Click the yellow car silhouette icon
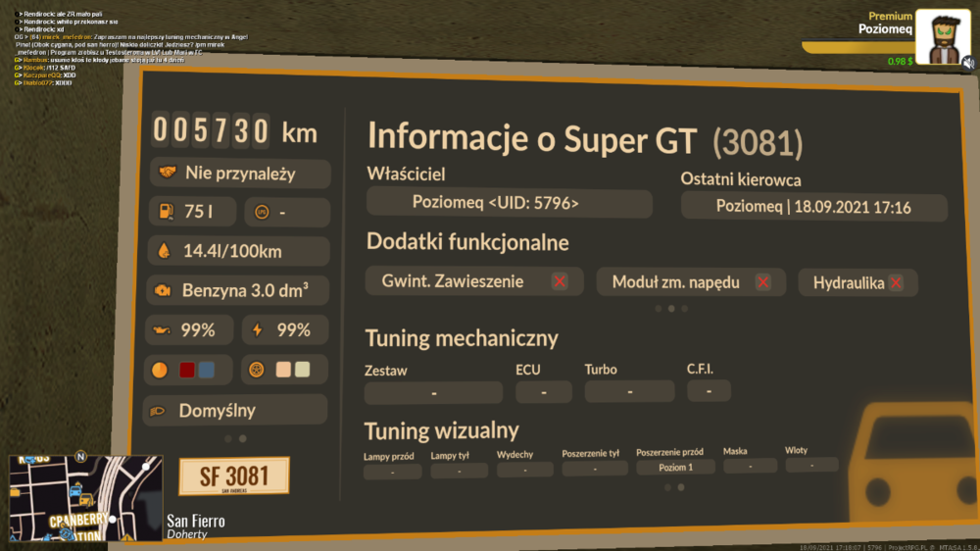The width and height of the screenshot is (980, 551). 913,463
